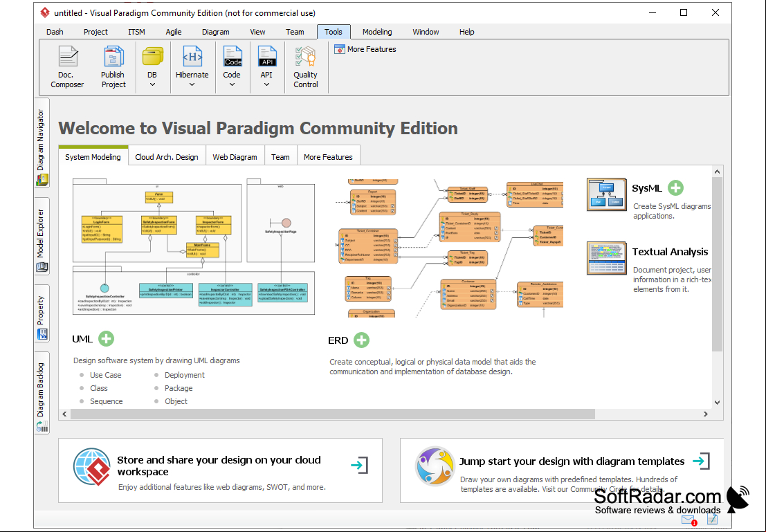The width and height of the screenshot is (766, 532).
Task: Click the ERD diagram preview image
Action: pos(449,248)
